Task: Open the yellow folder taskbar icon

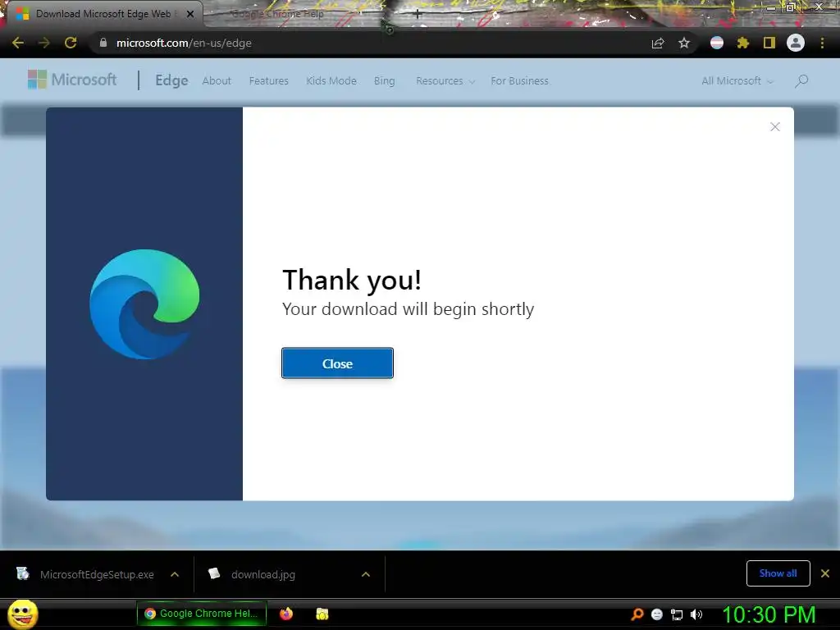Action: click(322, 614)
